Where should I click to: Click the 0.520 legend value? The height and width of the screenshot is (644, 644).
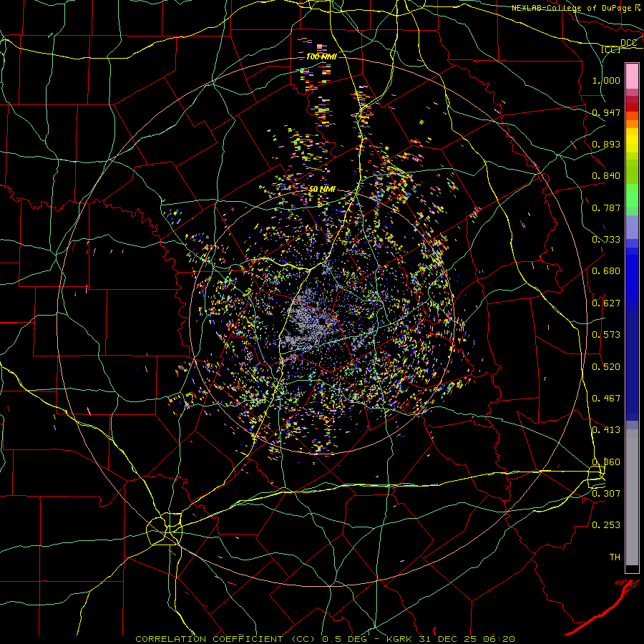point(606,367)
